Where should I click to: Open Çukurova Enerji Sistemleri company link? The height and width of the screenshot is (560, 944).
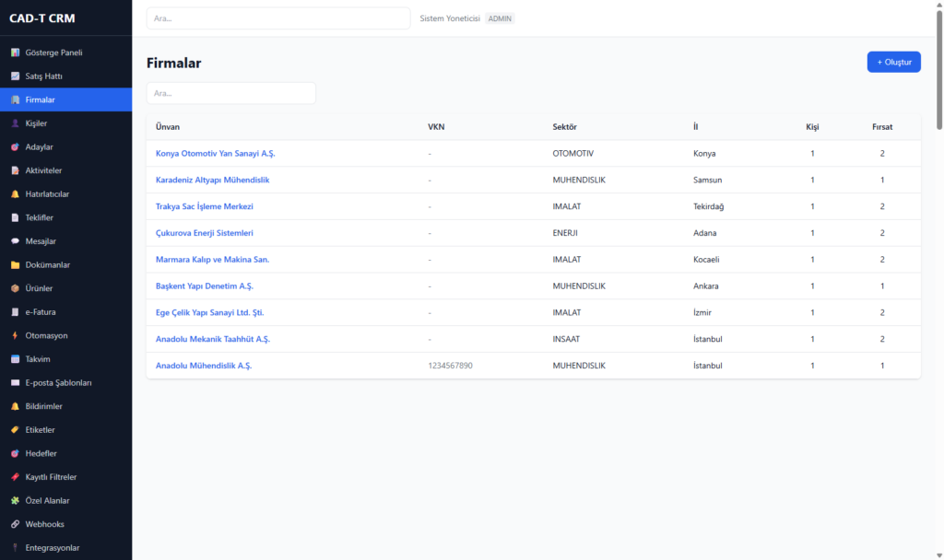tap(205, 233)
